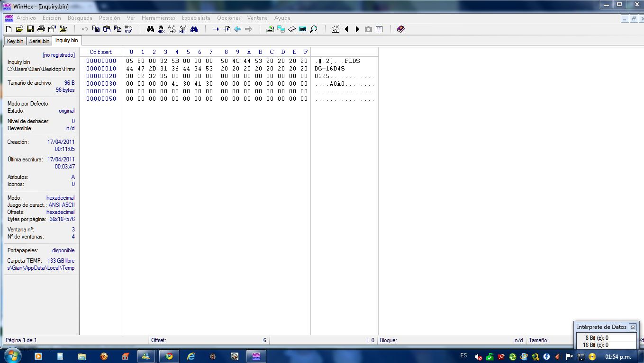The image size is (644, 363).
Task: Click the Página 1 de 1 status field
Action: pyautogui.click(x=76, y=340)
